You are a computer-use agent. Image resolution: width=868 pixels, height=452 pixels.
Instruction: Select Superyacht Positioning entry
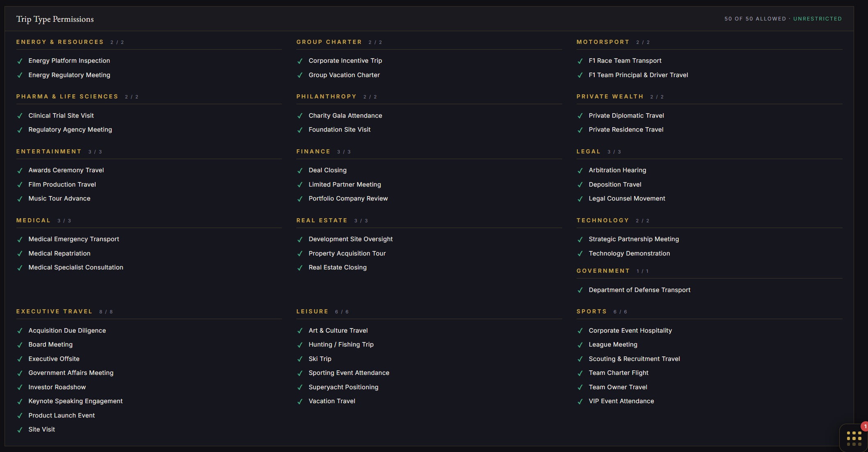coord(344,387)
